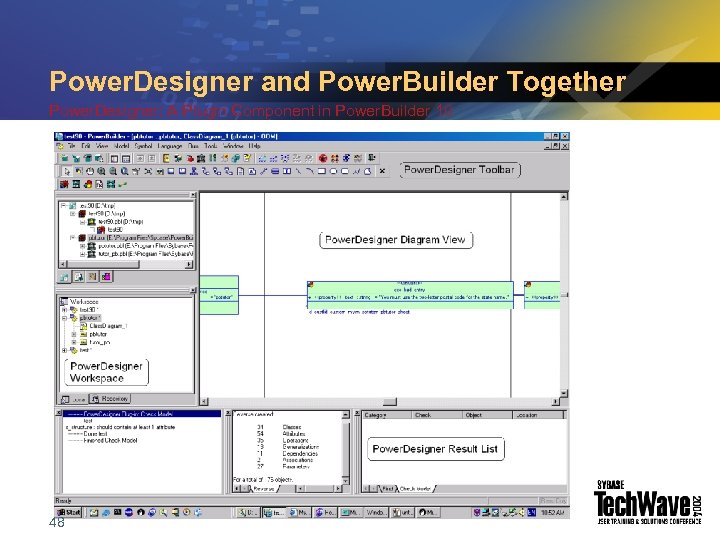Switch to the Check Model tab

point(415,489)
